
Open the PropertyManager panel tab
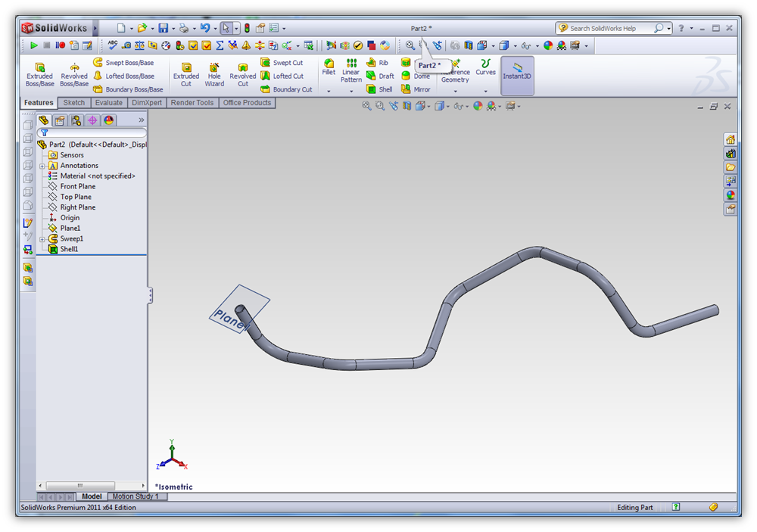[60, 120]
